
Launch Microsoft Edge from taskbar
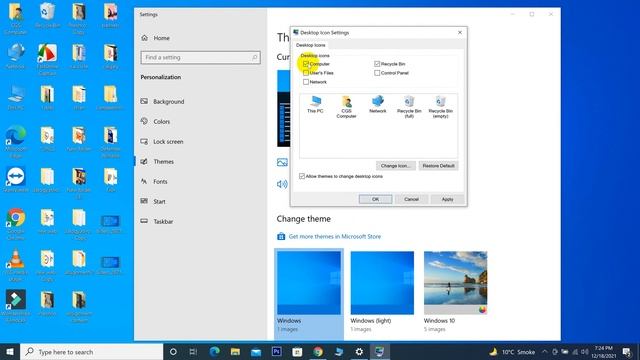(214, 351)
